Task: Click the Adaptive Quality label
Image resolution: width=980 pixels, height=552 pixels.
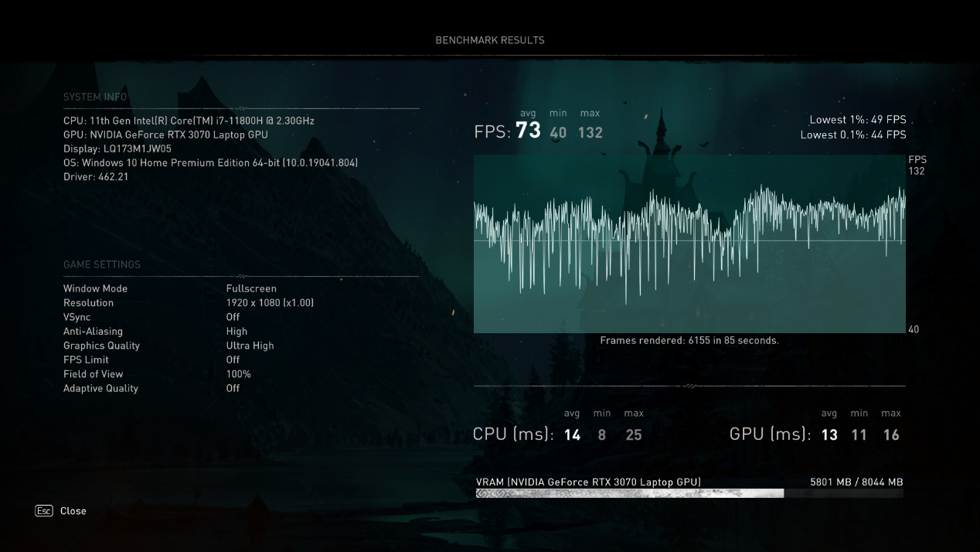Action: point(100,388)
